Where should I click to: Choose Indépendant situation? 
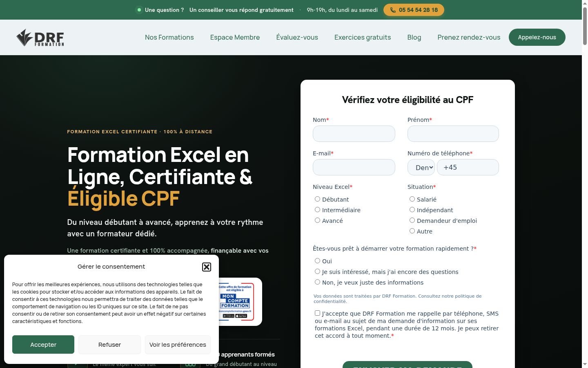click(x=412, y=210)
